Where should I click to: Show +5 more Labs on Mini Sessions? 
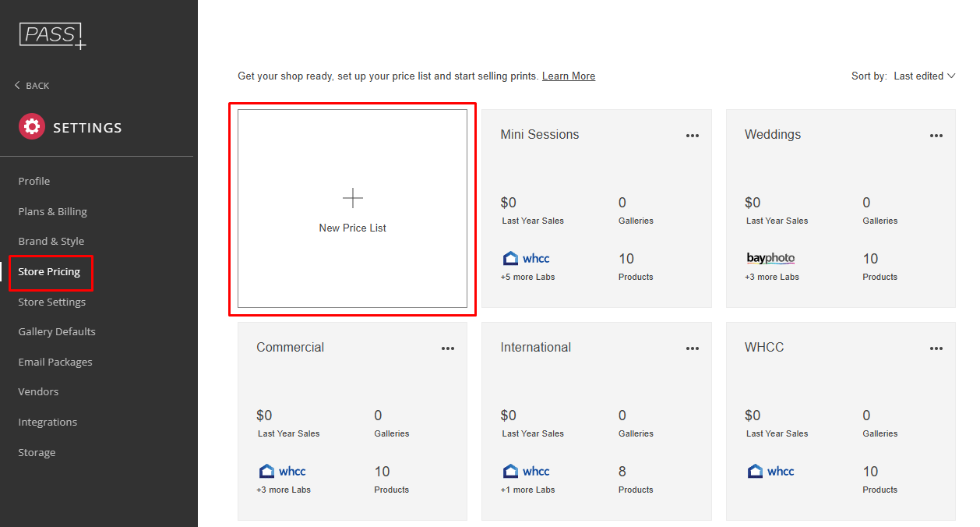pyautogui.click(x=527, y=277)
